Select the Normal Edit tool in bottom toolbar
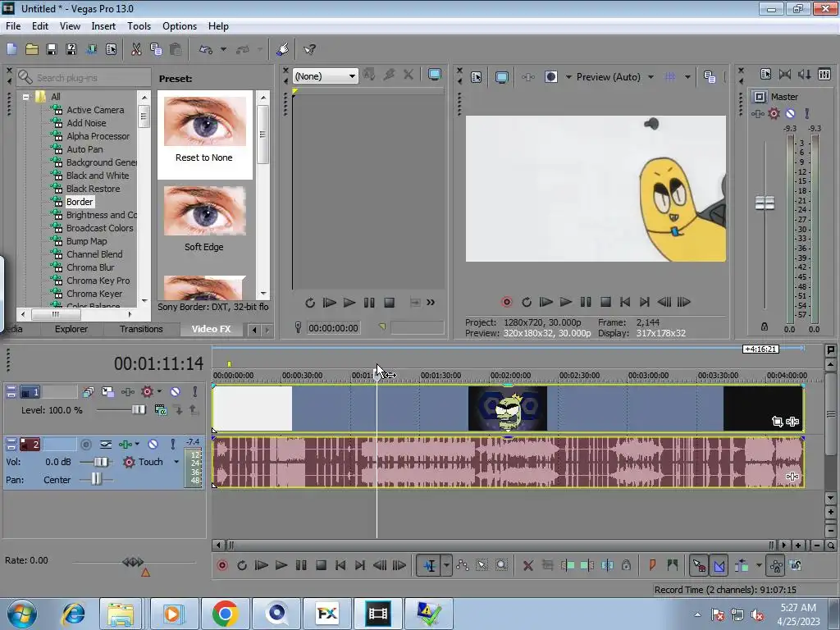 [430, 565]
